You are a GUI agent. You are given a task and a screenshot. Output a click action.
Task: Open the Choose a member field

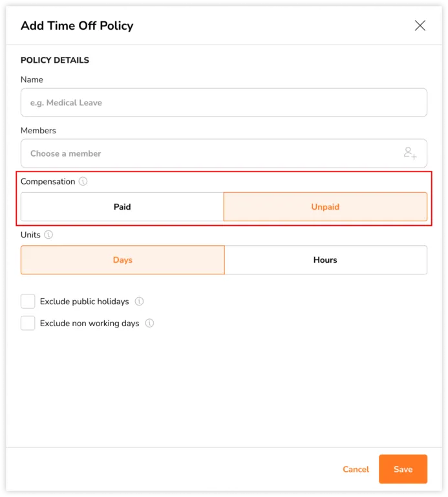click(x=224, y=153)
